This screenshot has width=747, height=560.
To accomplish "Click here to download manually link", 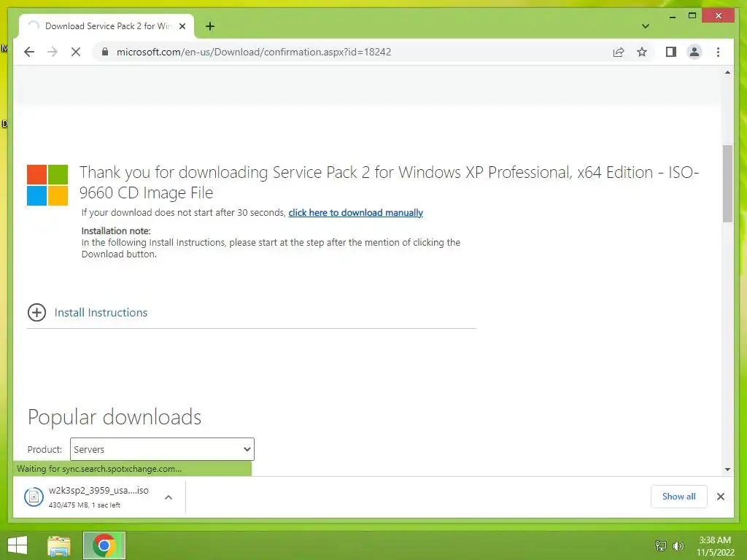I will coord(355,213).
